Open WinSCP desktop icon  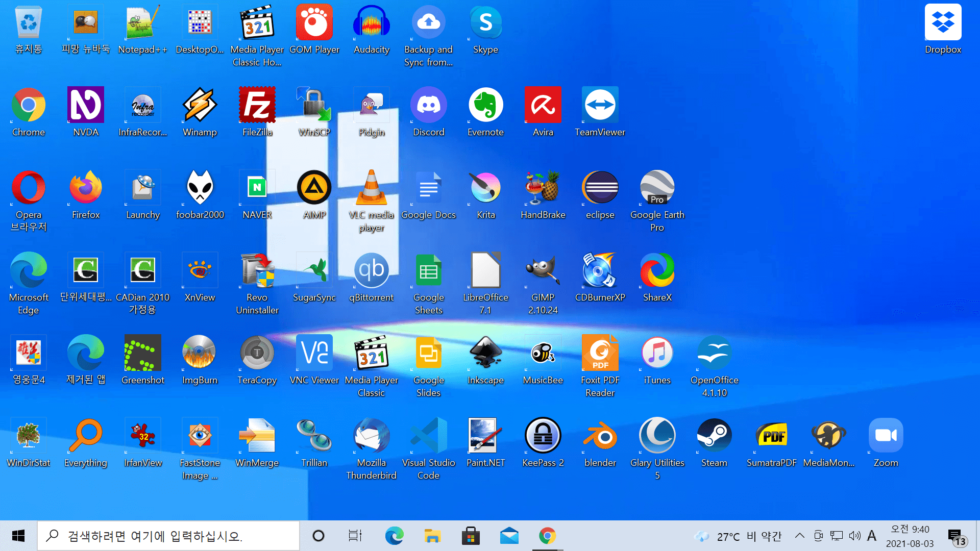click(314, 112)
